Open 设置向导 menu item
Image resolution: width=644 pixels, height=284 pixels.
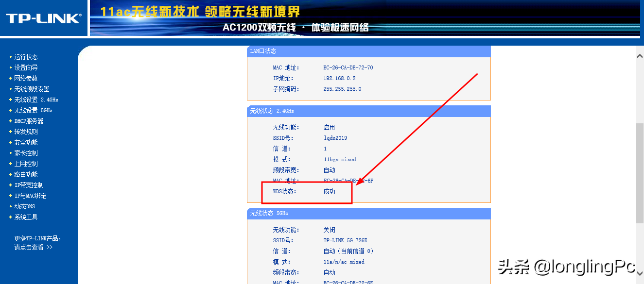tap(26, 67)
